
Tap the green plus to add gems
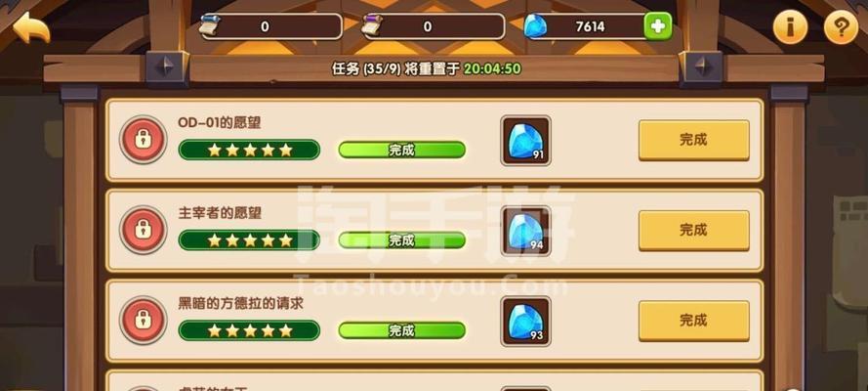[658, 26]
